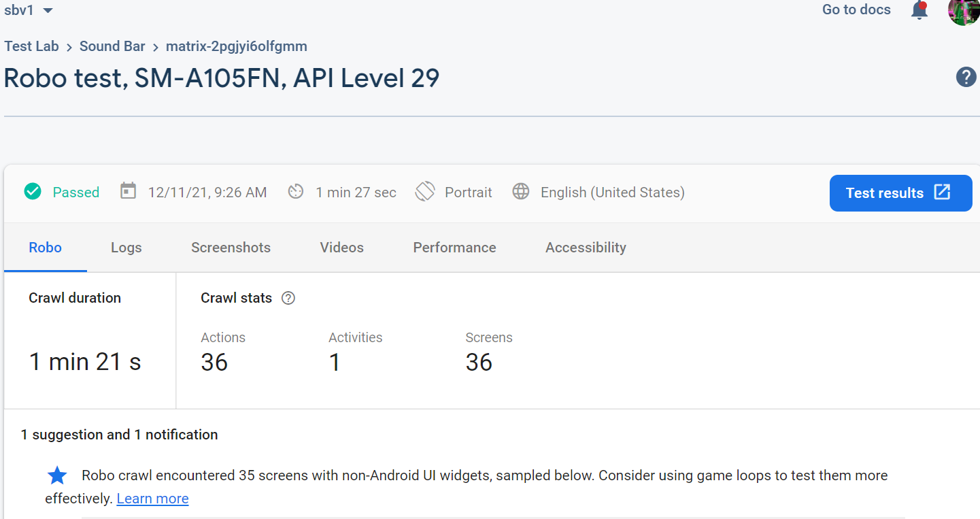Open the Crawl stats help tooltip icon
This screenshot has width=980, height=519.
pos(288,298)
